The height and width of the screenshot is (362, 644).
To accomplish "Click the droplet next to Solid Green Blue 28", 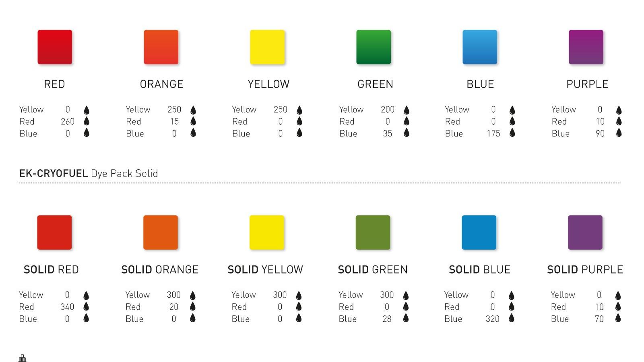I will pos(406,318).
